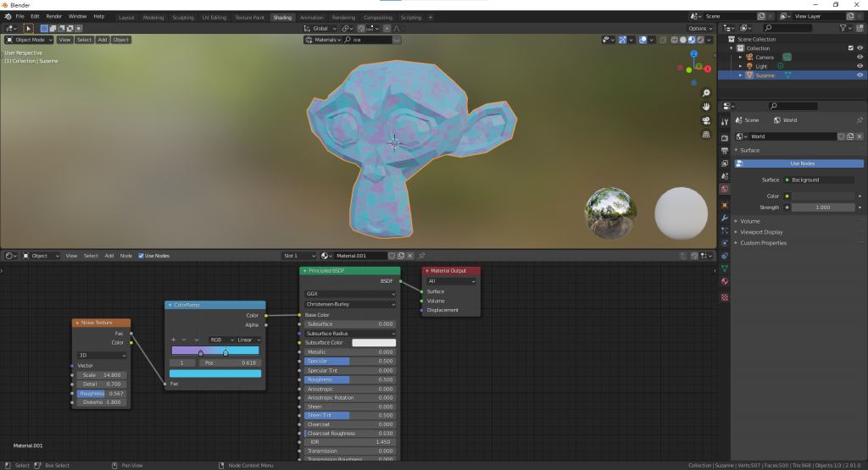Screen dimensions: 868x470
Task: Toggle the Use Nodes checkbox
Action: (142, 256)
